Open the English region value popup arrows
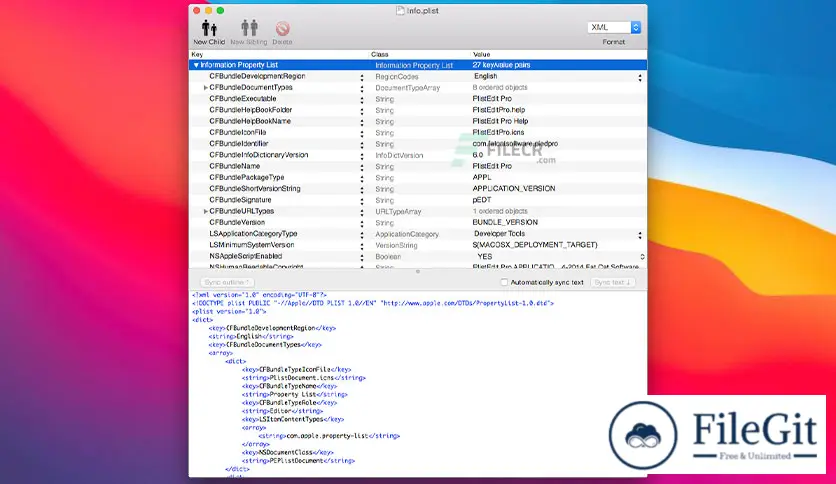The image size is (836, 484). (x=640, y=77)
